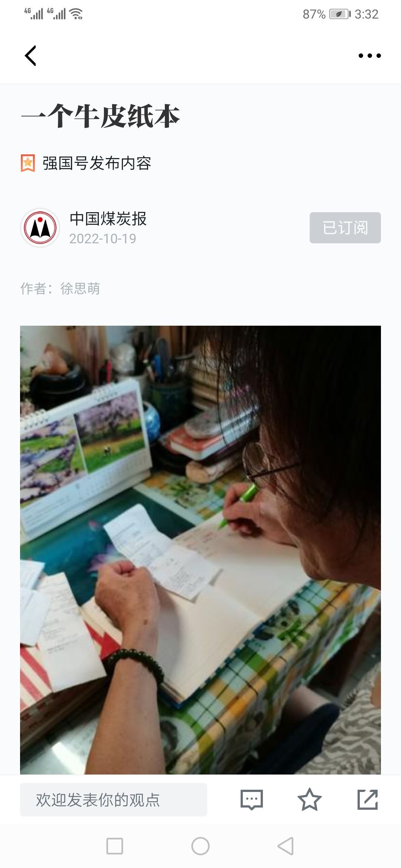Toggle the 已订阅 subscription button

[x=345, y=228]
